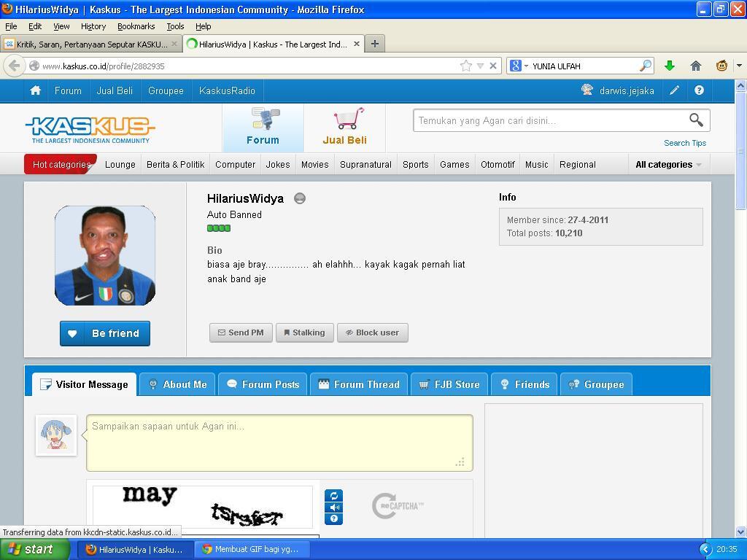The width and height of the screenshot is (747, 560).
Task: Click the Kaskus logo
Action: (x=90, y=130)
